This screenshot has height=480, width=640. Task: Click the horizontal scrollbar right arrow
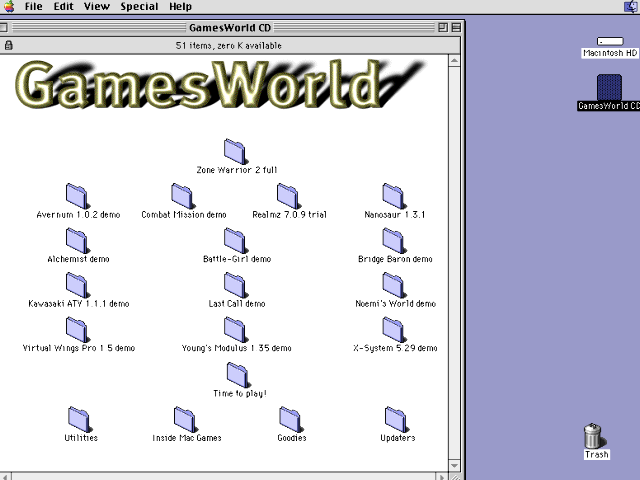441,477
